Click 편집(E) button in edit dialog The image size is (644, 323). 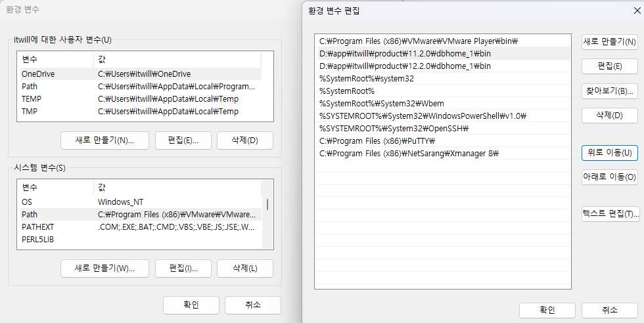[x=610, y=66]
